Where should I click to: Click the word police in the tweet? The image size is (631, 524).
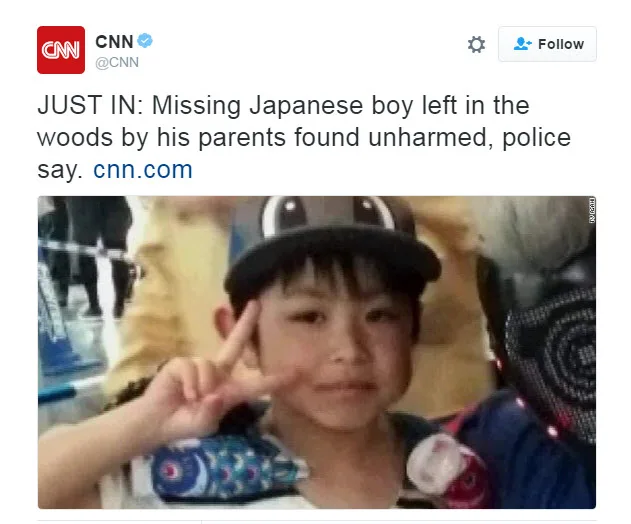pyautogui.click(x=536, y=138)
